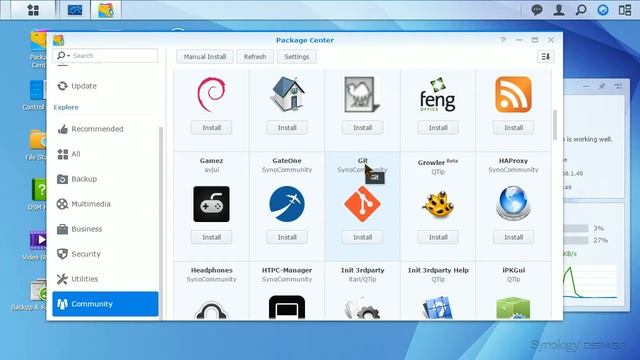
Task: Refresh the package list
Action: 255,57
